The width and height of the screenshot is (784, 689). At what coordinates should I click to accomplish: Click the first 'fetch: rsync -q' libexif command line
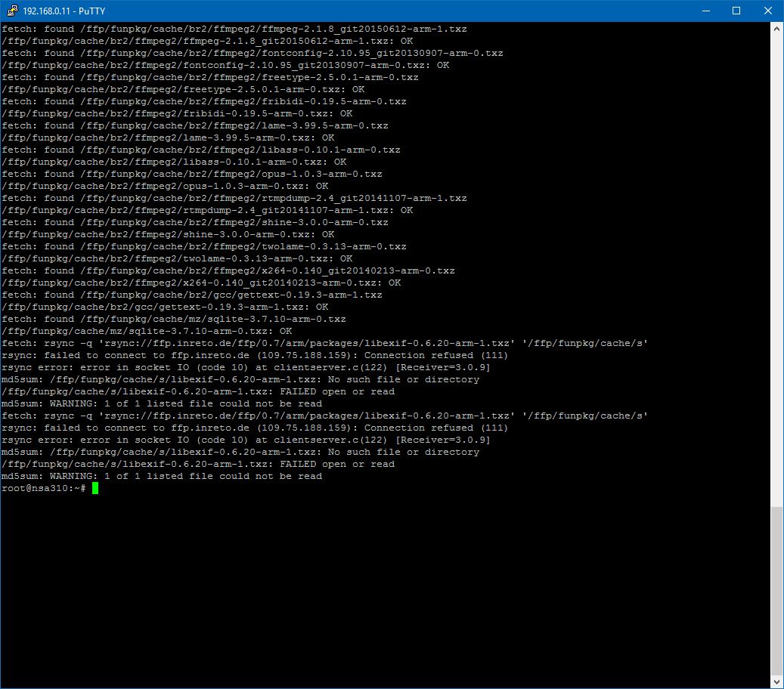coord(324,343)
